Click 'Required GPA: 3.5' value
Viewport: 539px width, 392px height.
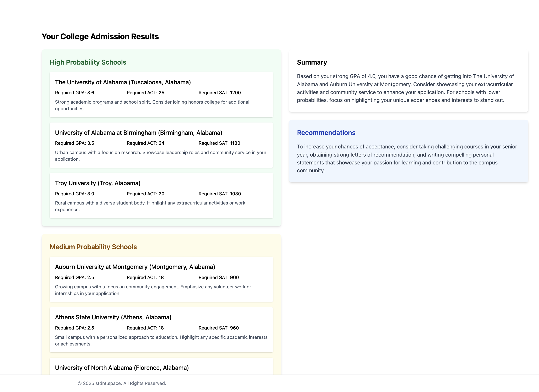pyautogui.click(x=75, y=143)
